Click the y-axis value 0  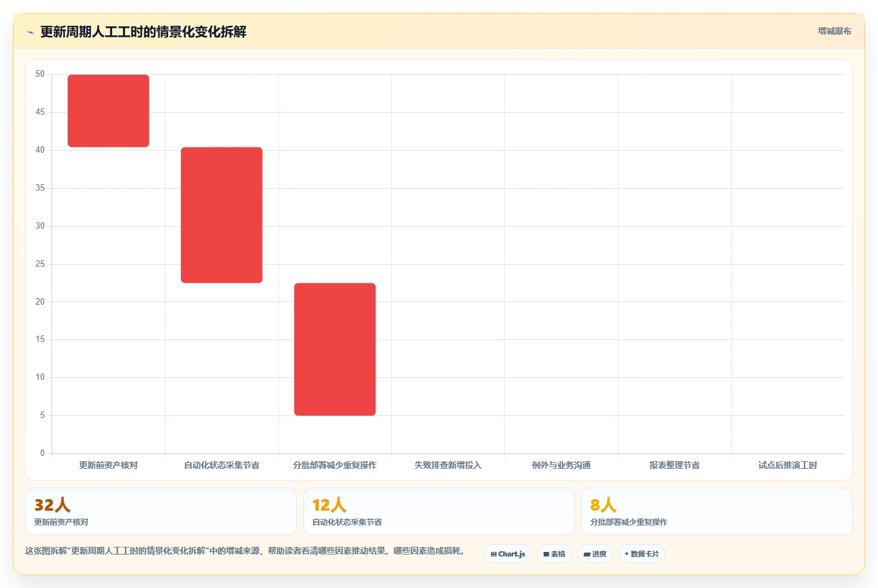pos(43,453)
